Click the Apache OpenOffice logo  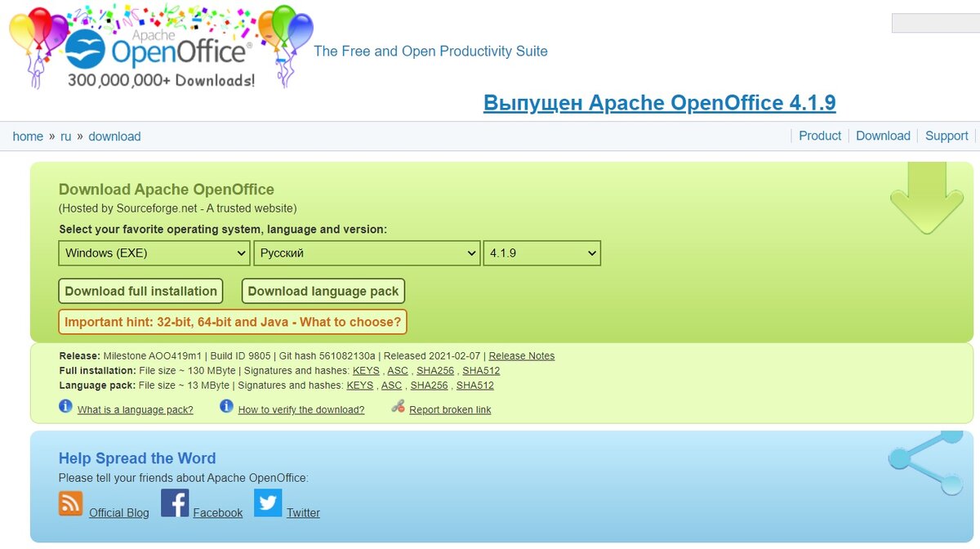tap(161, 47)
